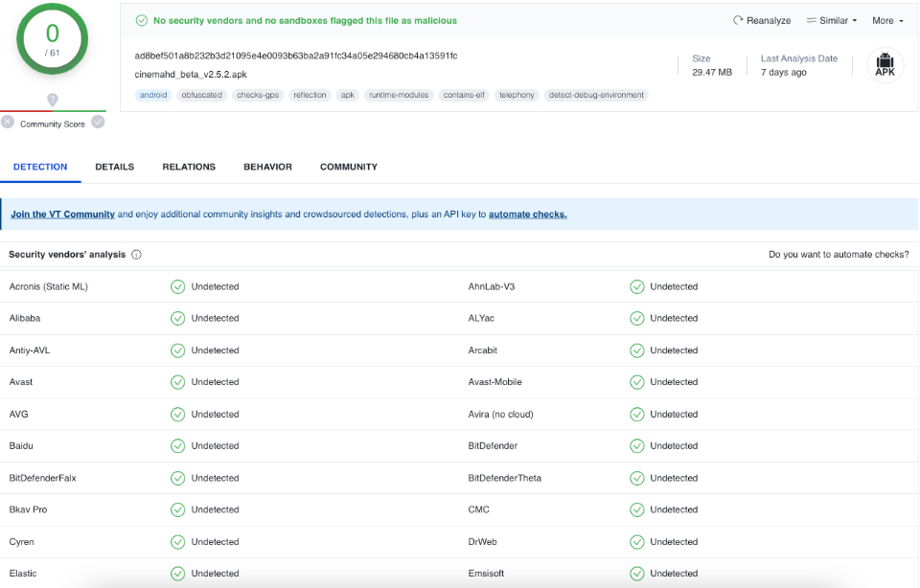Click the AVG undetected check icon

click(178, 415)
